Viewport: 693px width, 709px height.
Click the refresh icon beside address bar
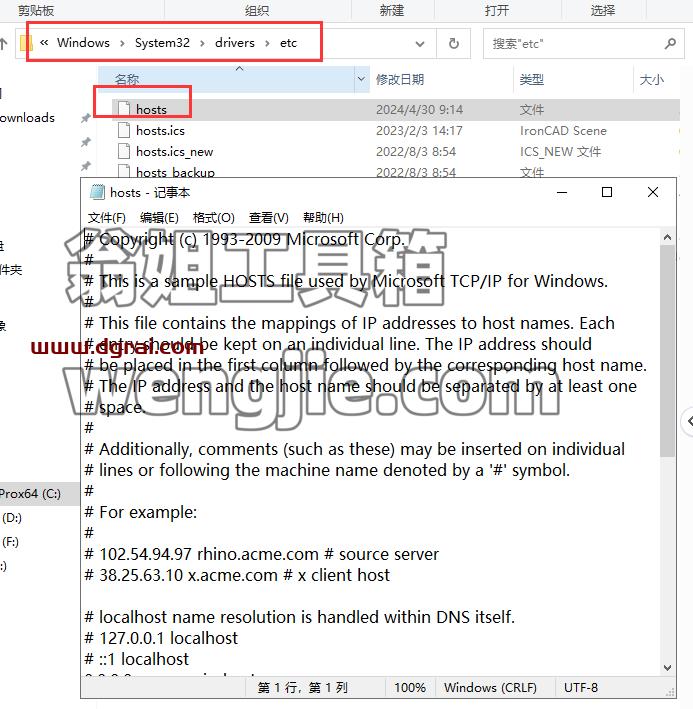point(453,43)
